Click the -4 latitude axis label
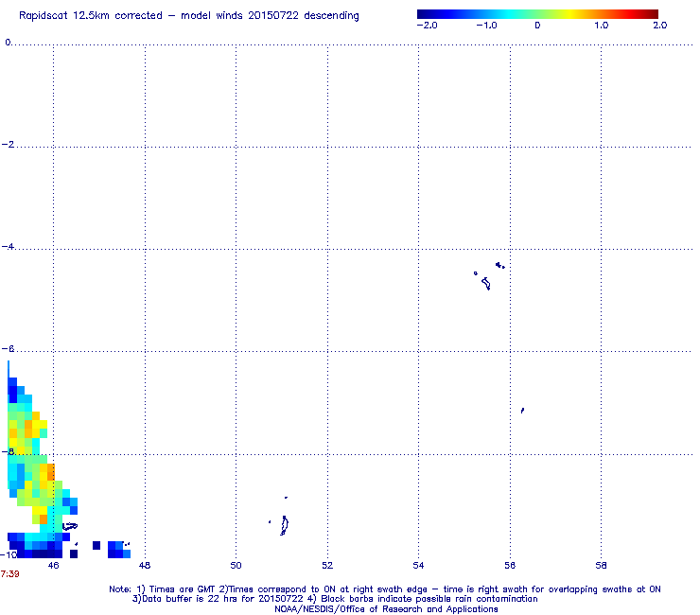Image resolution: width=700 pixels, height=615 pixels. click(x=8, y=247)
